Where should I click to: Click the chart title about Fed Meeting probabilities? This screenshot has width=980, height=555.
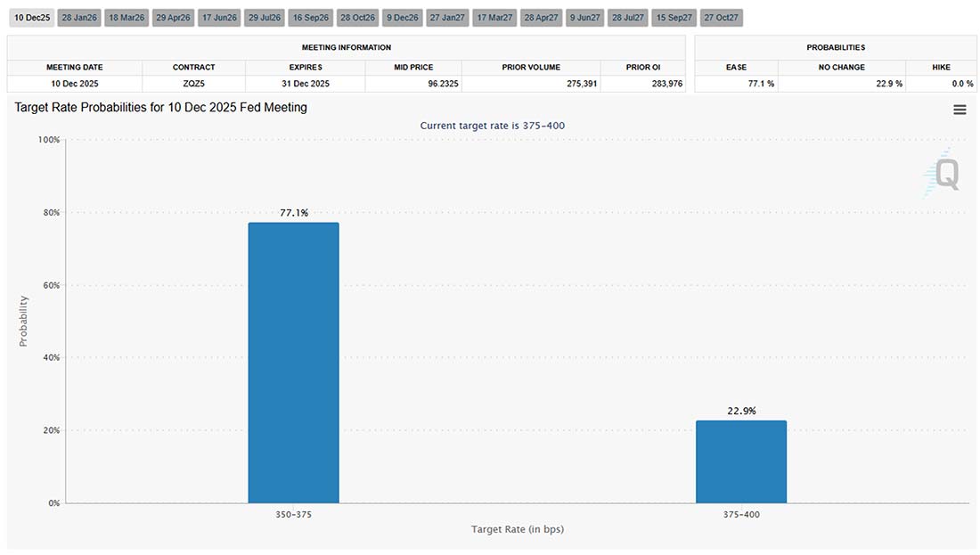coord(160,107)
